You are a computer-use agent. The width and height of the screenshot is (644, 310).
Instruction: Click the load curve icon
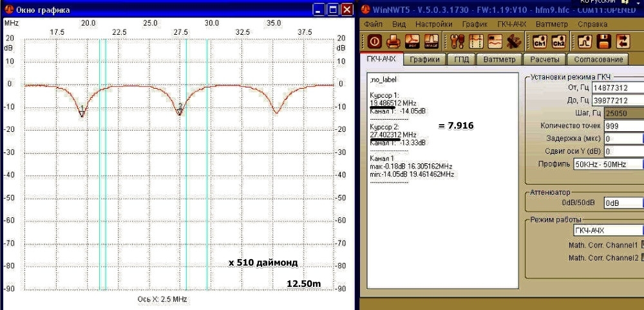(x=585, y=41)
